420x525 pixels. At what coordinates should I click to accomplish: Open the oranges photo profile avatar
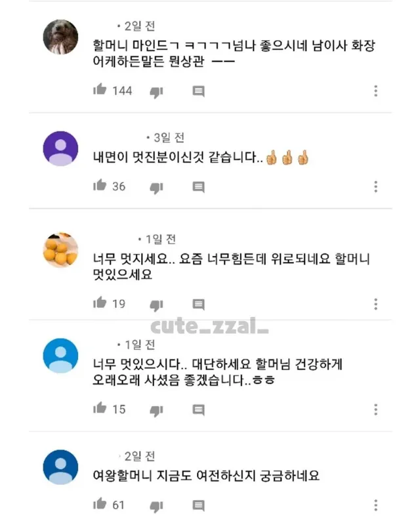60,250
